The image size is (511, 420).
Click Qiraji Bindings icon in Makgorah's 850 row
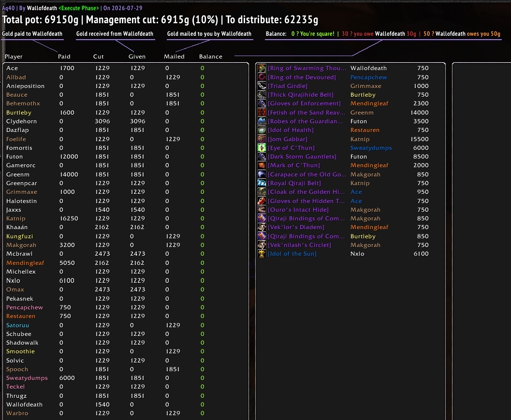coord(262,218)
